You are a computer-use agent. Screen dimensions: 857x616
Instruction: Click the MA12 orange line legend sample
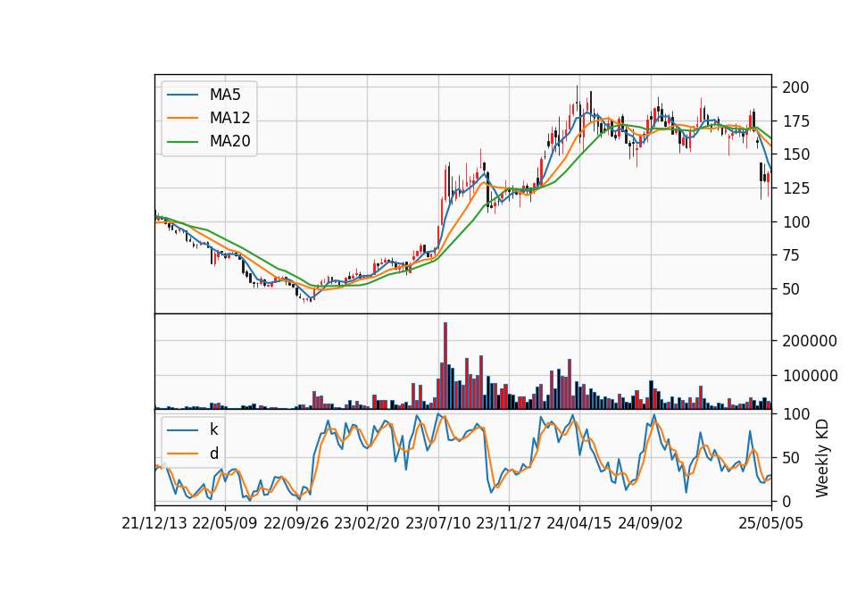(x=182, y=118)
